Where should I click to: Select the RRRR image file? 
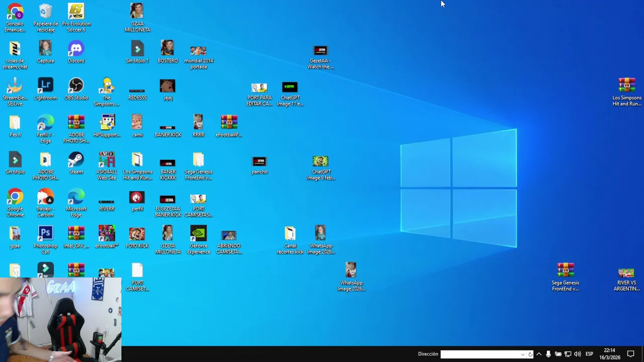(x=198, y=126)
